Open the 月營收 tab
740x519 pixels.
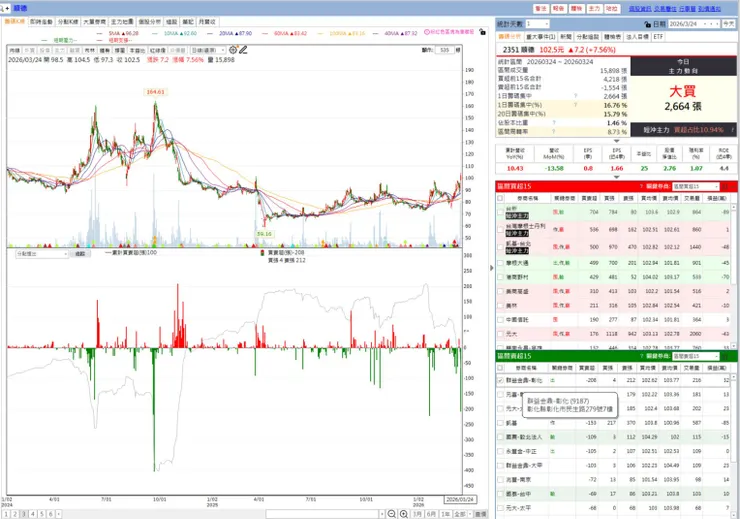click(207, 22)
